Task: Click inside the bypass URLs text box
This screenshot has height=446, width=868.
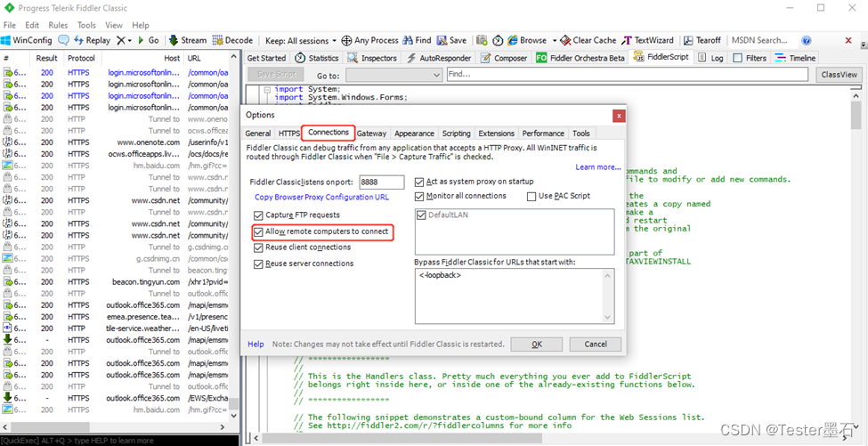Action: 515,296
